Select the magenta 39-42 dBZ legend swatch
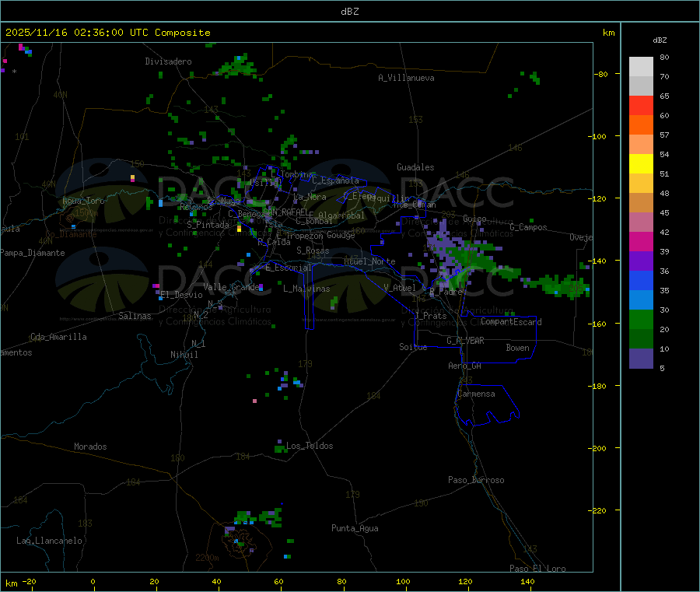Screen dimensions: 700x592 tap(641, 241)
